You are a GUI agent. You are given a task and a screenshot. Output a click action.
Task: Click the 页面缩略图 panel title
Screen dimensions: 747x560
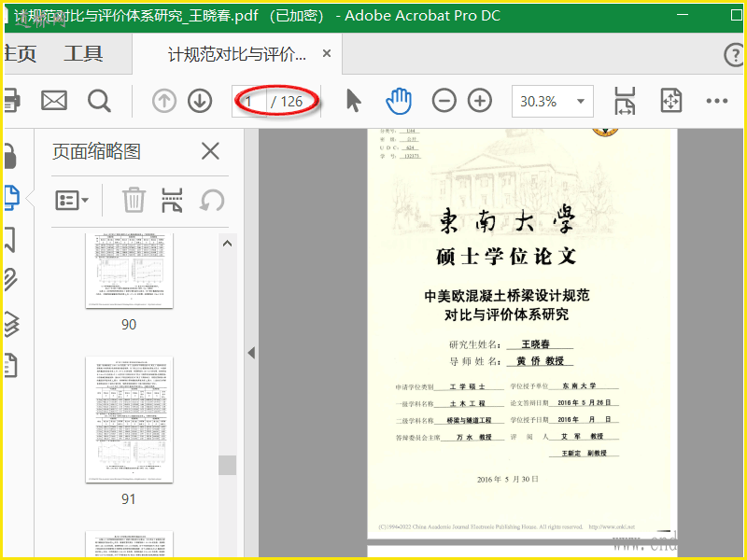[x=96, y=151]
